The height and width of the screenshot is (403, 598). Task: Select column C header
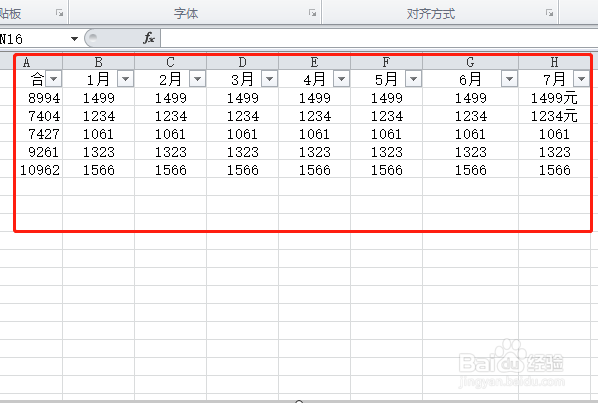(x=170, y=62)
